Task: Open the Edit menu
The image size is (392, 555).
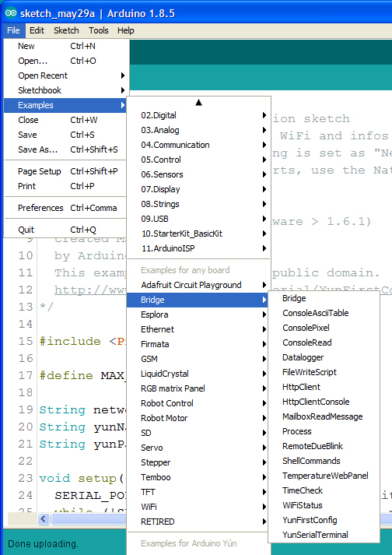Action: [x=37, y=30]
